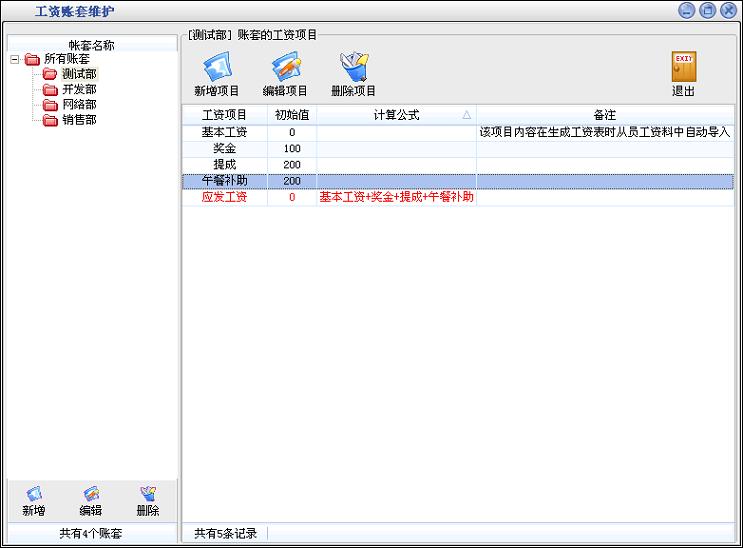Select the red 应发工资 row
The height and width of the screenshot is (548, 743).
tap(224, 197)
